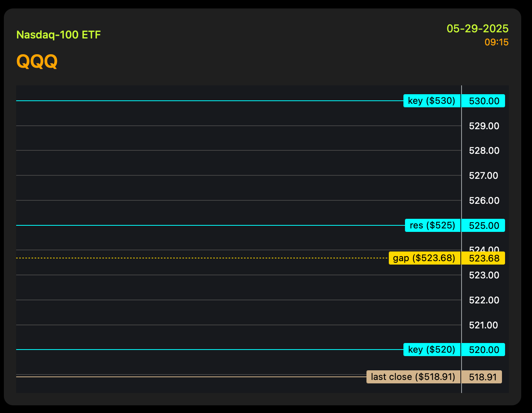Select the gap ($523.68) yellow label

pos(425,258)
